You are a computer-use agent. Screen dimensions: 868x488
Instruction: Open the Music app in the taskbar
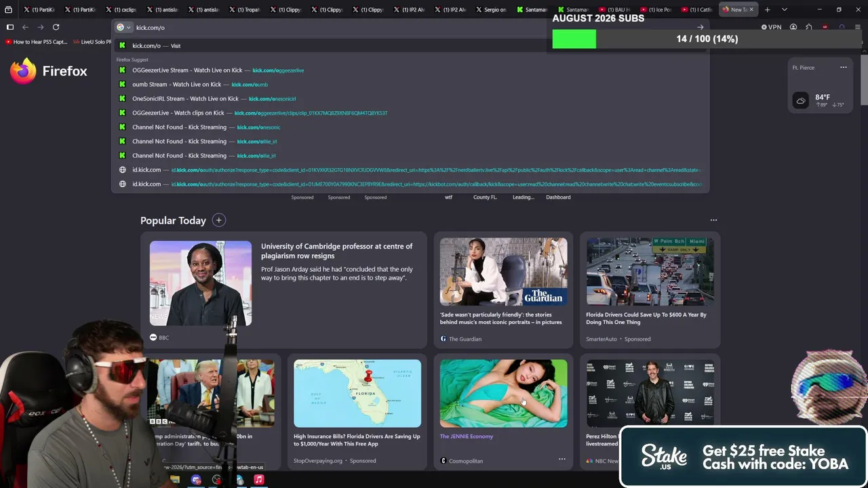pos(258,480)
